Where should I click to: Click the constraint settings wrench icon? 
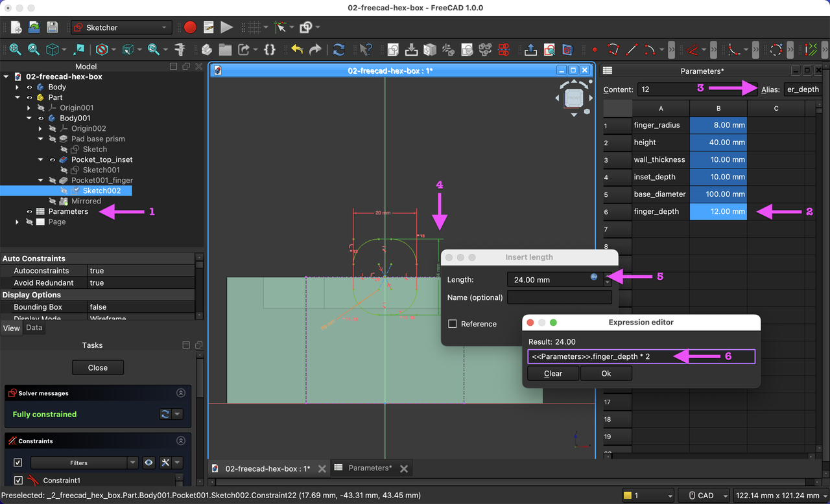[x=165, y=463]
